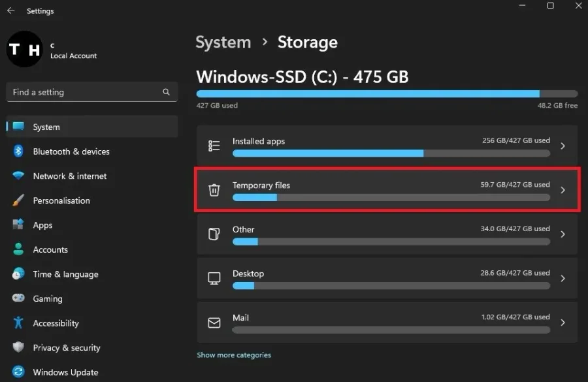Click the Accessibility figure icon

(x=18, y=323)
